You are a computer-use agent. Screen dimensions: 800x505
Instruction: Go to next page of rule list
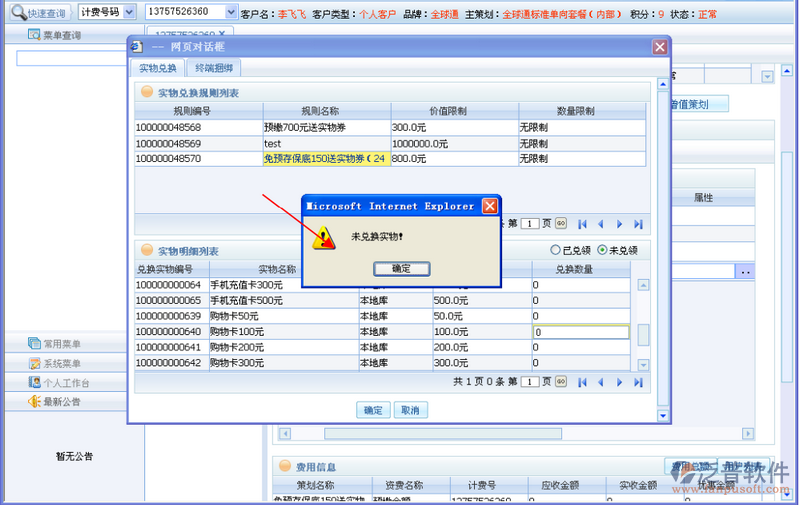pos(619,224)
